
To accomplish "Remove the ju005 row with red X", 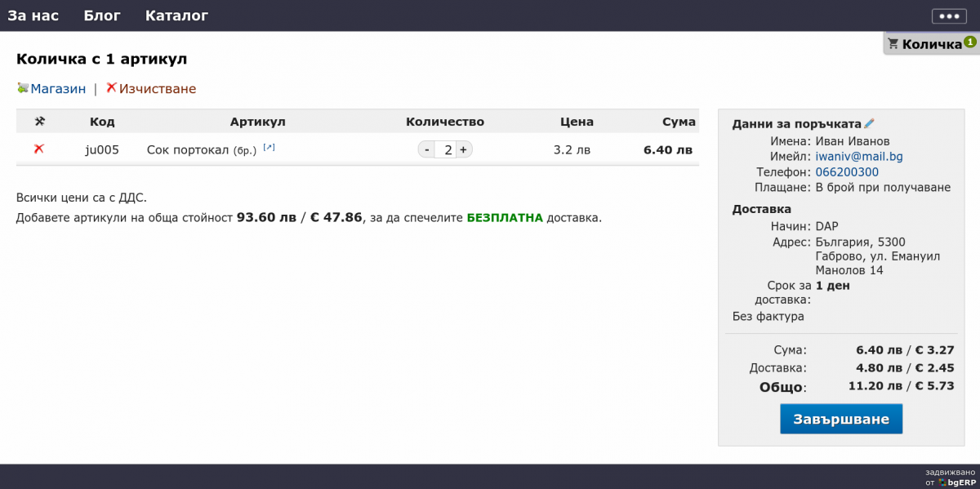I will (x=38, y=149).
